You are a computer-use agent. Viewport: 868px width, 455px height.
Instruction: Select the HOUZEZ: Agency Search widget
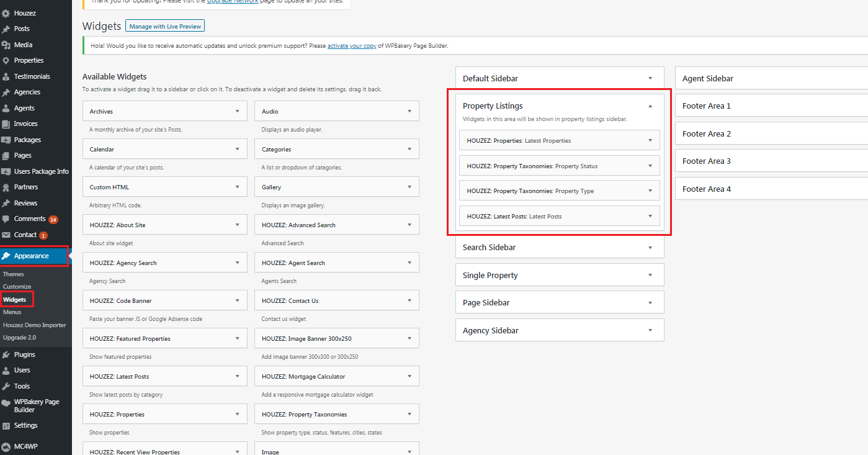164,263
